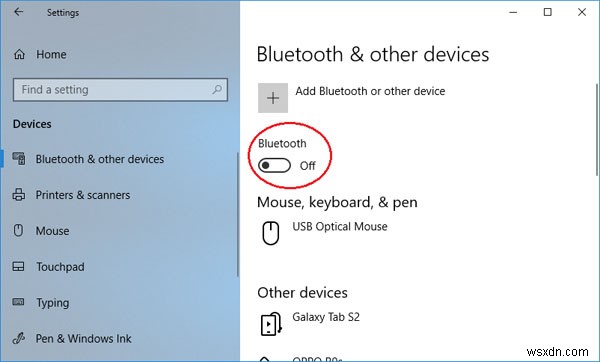
Task: Click the Find a setting search box
Action: pos(121,90)
